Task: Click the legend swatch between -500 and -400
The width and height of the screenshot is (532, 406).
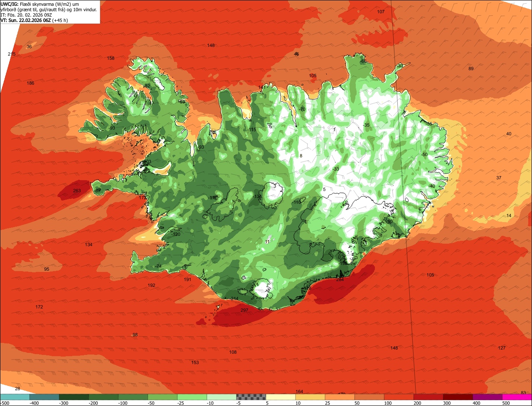Action: pos(15,397)
